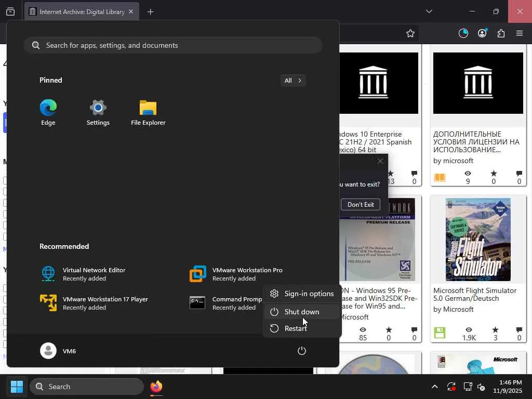Click "by Microsoft" under Flight Simulator item
Viewport: 532px width, 399px height.
453,310
